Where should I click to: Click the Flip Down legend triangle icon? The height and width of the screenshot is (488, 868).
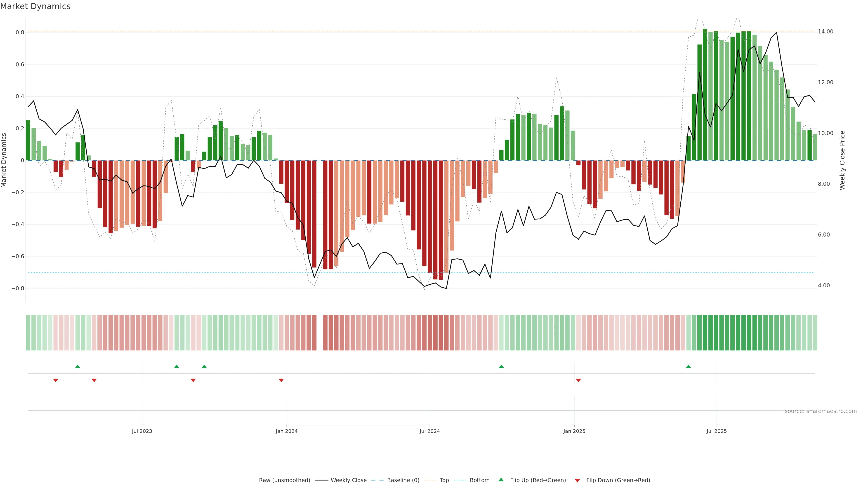pos(577,481)
